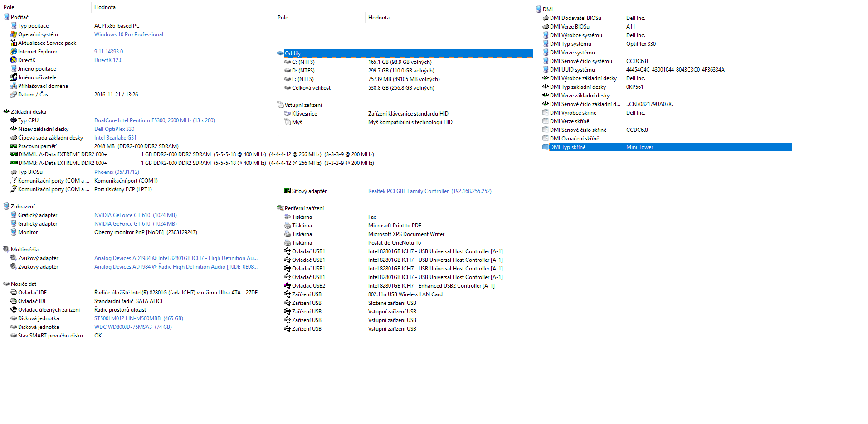Open the Analog Devices AD1984 @ Řadič link
Image resolution: width=868 pixels, height=424 pixels.
[176, 267]
